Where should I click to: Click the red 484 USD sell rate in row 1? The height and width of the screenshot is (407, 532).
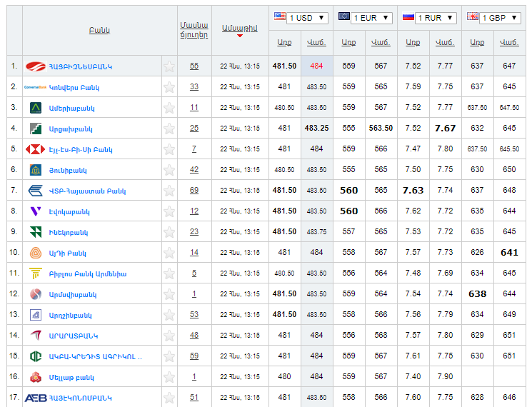[316, 66]
